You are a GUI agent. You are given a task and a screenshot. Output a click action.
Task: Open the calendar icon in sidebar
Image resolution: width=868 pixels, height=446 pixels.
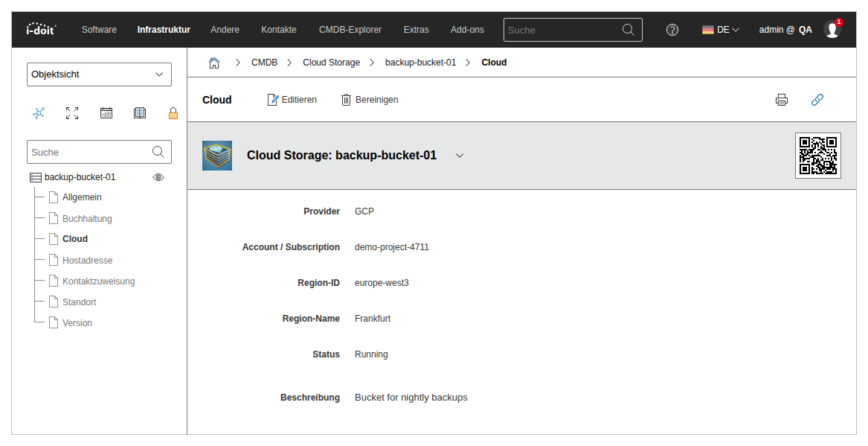coord(106,113)
